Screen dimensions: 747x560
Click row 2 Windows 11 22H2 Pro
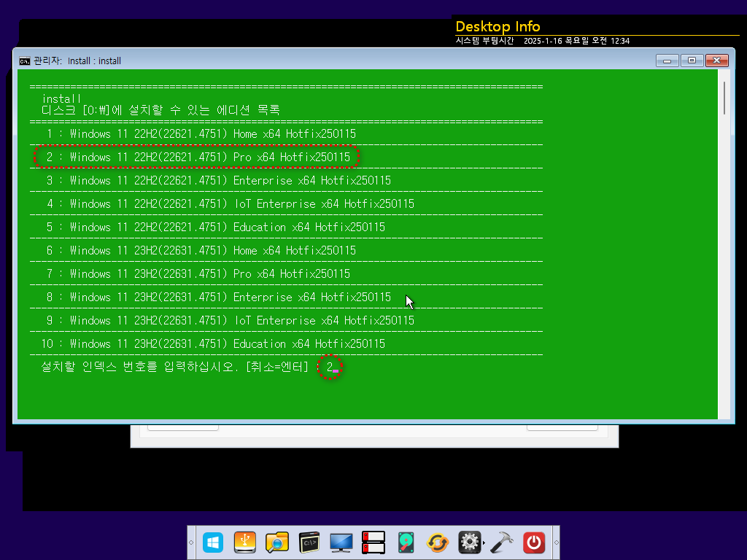click(x=198, y=157)
